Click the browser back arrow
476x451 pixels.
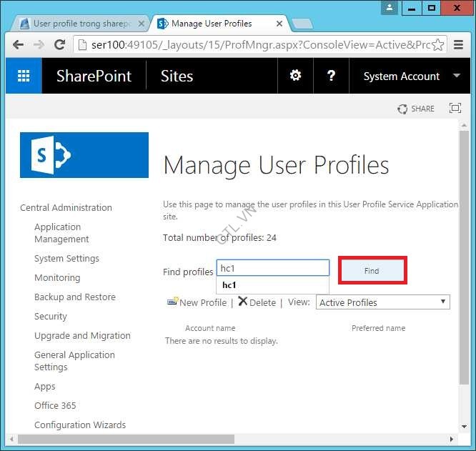18,45
